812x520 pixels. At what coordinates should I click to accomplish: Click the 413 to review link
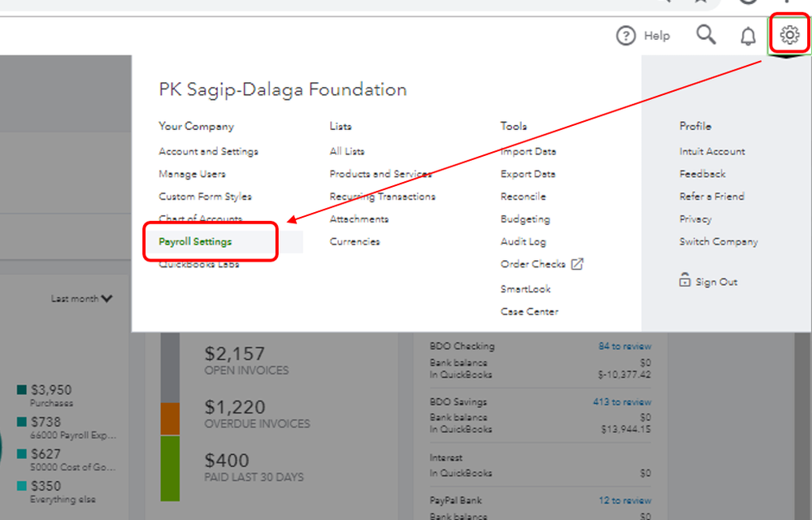(x=622, y=402)
